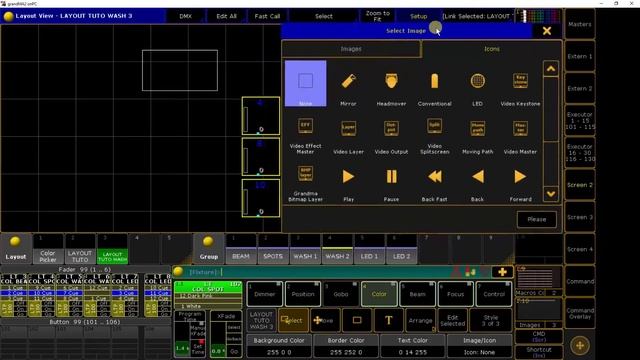Open Background Color 255 0 0
The image size is (640, 360).
tap(279, 346)
